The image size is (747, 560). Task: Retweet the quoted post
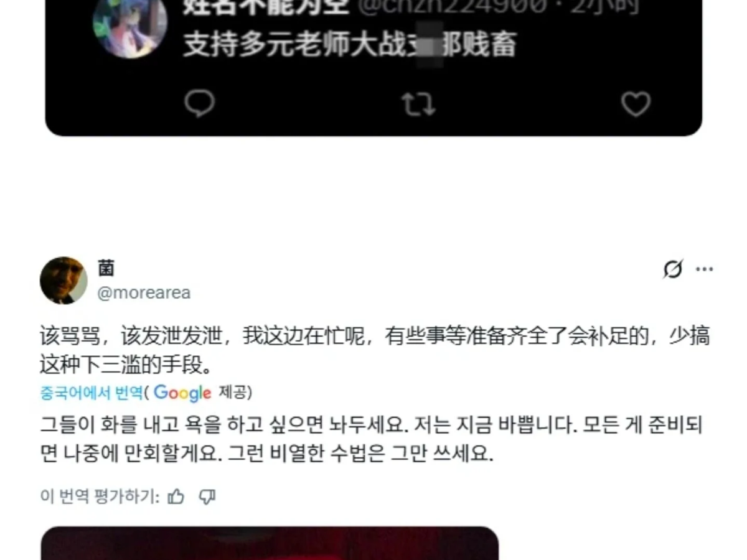click(x=418, y=105)
